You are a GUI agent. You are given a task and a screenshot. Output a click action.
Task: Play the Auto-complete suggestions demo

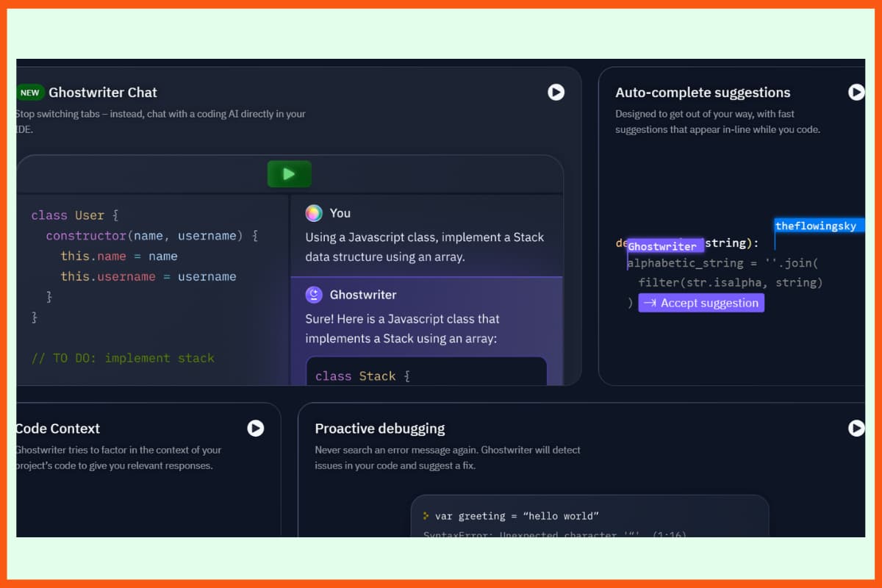click(x=856, y=93)
